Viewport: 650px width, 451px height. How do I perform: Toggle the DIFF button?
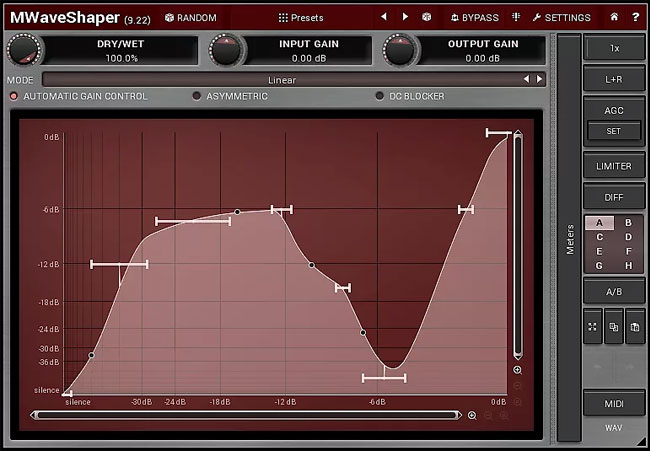tap(614, 197)
